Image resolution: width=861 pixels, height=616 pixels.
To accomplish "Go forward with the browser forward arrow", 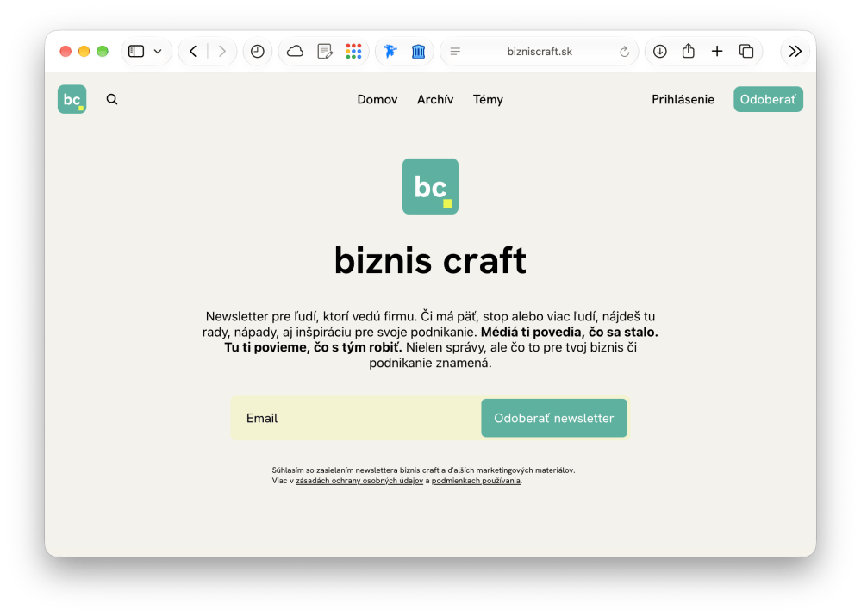I will (x=221, y=52).
